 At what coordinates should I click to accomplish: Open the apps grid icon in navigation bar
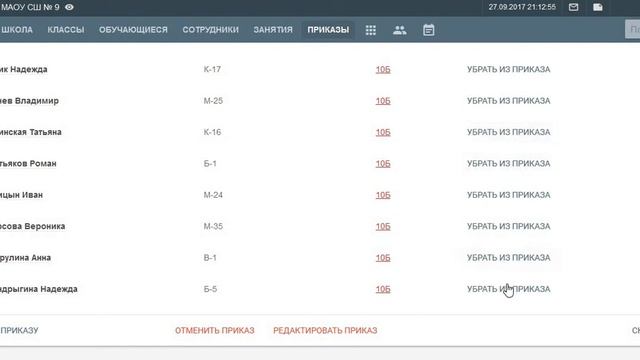371,30
